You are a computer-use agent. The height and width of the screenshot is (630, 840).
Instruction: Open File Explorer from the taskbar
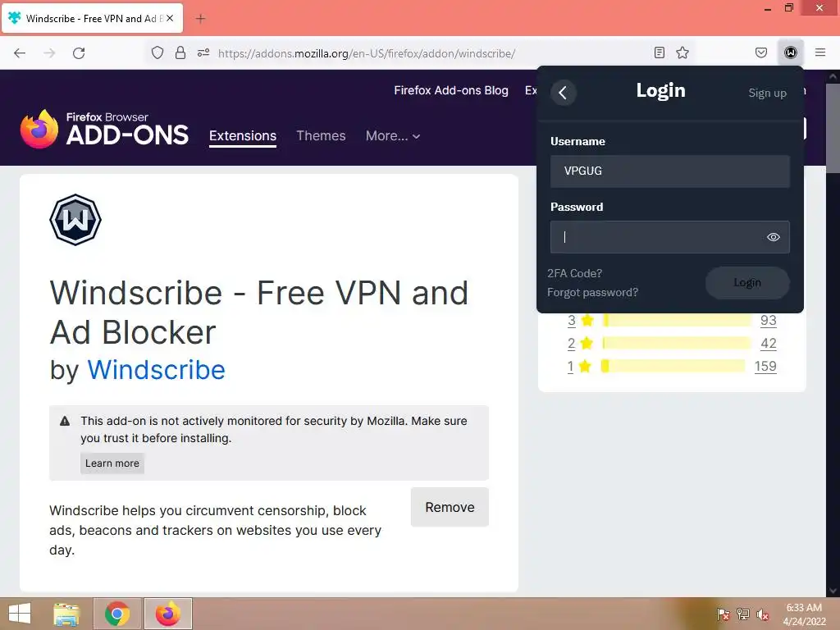pos(66,614)
